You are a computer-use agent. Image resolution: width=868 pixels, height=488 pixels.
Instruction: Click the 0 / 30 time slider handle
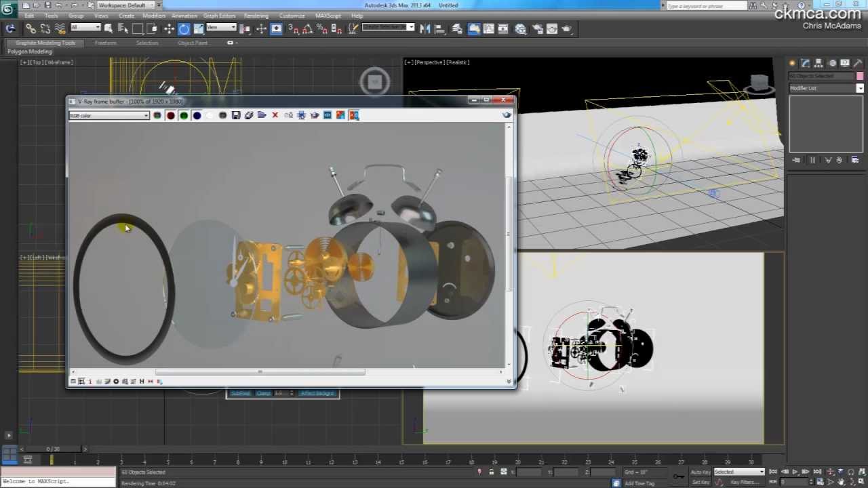pyautogui.click(x=53, y=449)
